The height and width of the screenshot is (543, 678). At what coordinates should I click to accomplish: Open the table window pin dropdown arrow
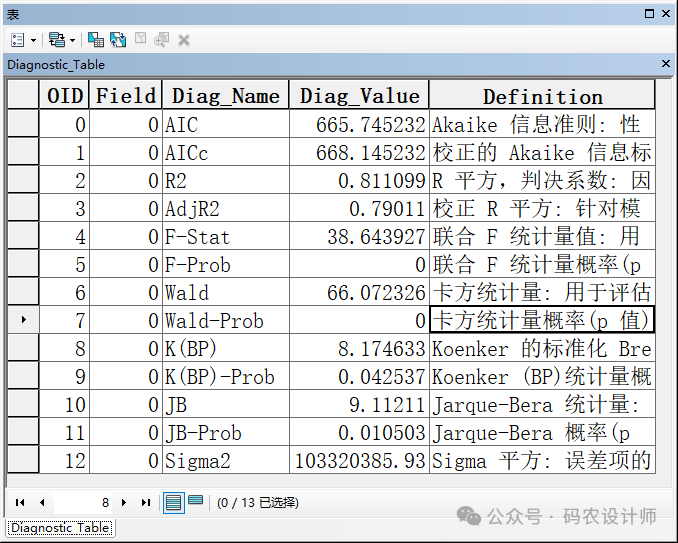tap(650, 14)
